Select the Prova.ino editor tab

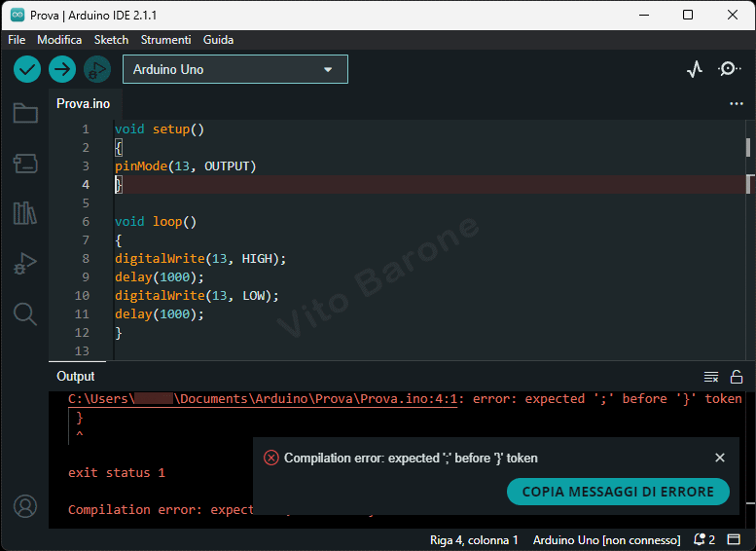(84, 104)
